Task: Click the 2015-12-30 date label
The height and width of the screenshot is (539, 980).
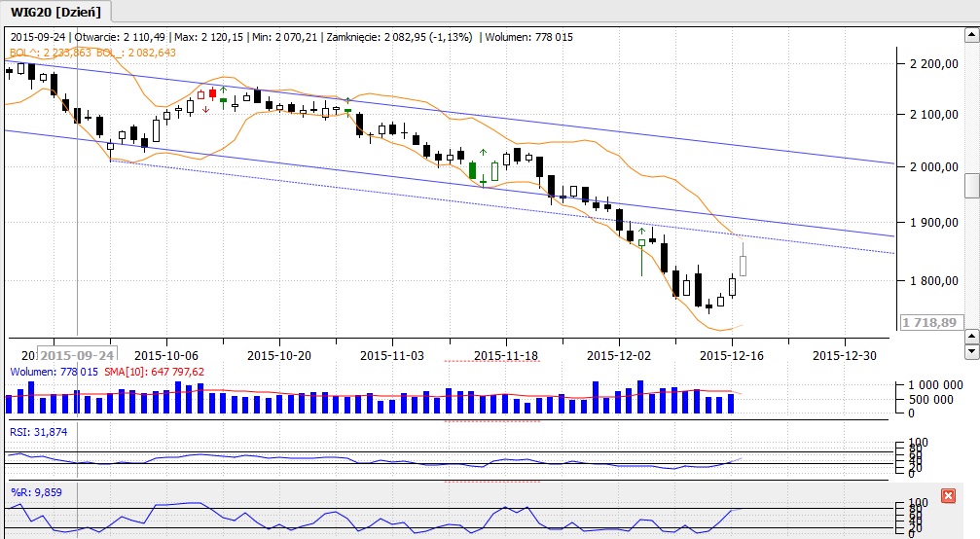Action: (x=845, y=355)
